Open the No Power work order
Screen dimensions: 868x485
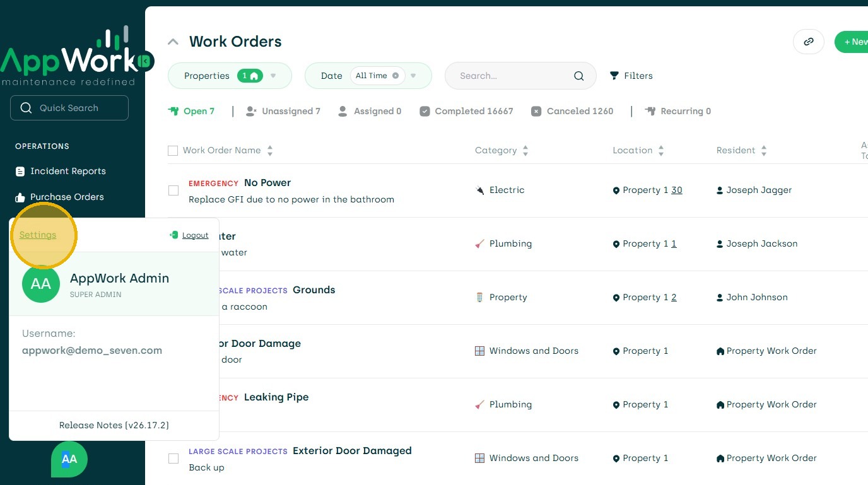267,183
